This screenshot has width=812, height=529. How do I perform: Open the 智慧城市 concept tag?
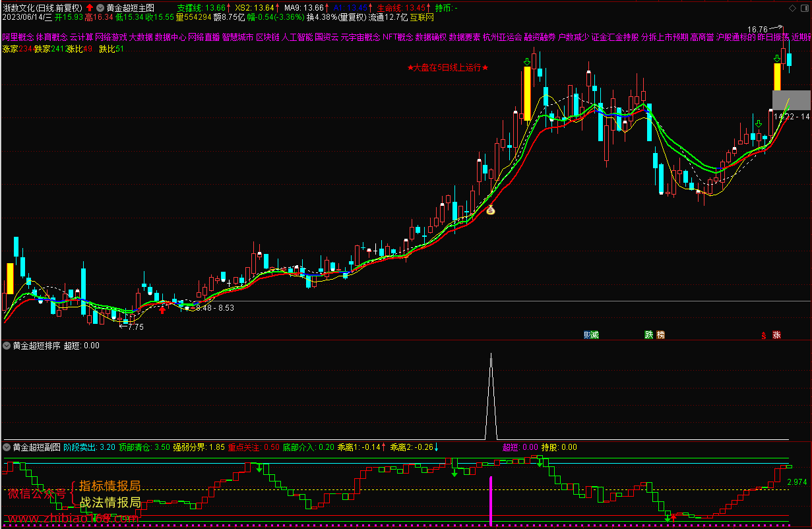[x=237, y=37]
